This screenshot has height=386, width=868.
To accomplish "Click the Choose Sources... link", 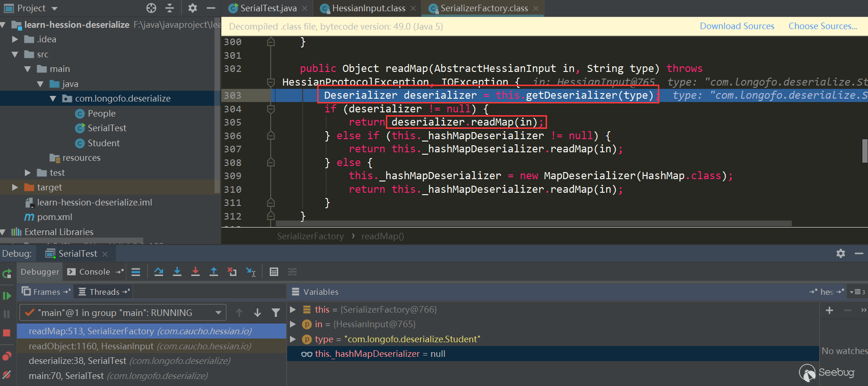I will coord(823,26).
